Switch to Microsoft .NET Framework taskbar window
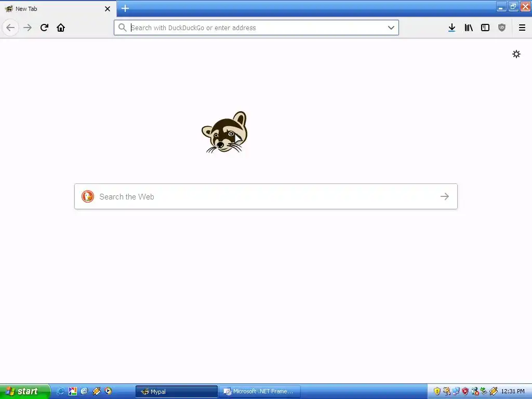The height and width of the screenshot is (399, 532). pyautogui.click(x=260, y=392)
